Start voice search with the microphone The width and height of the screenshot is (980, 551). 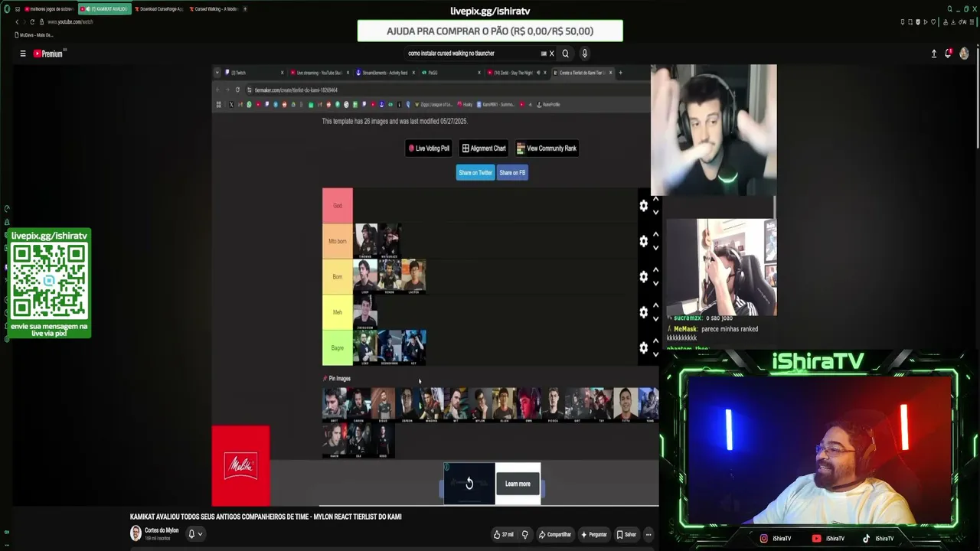point(584,54)
